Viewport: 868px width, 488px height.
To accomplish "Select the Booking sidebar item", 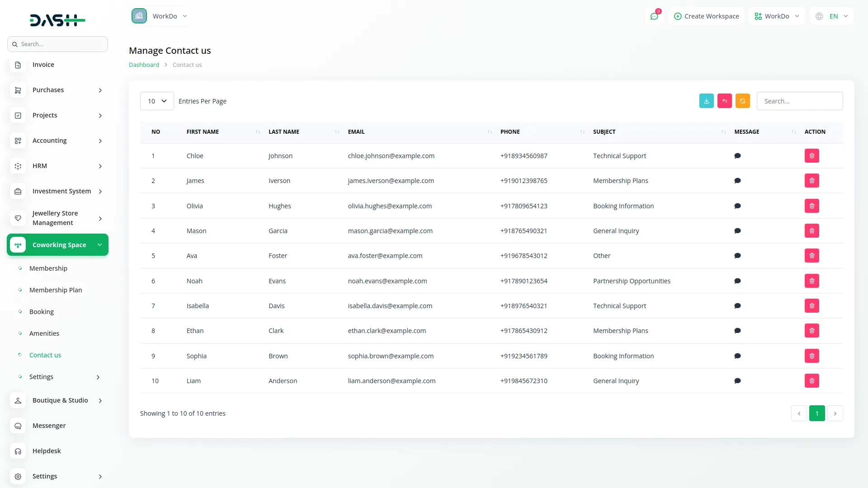I will (x=42, y=312).
